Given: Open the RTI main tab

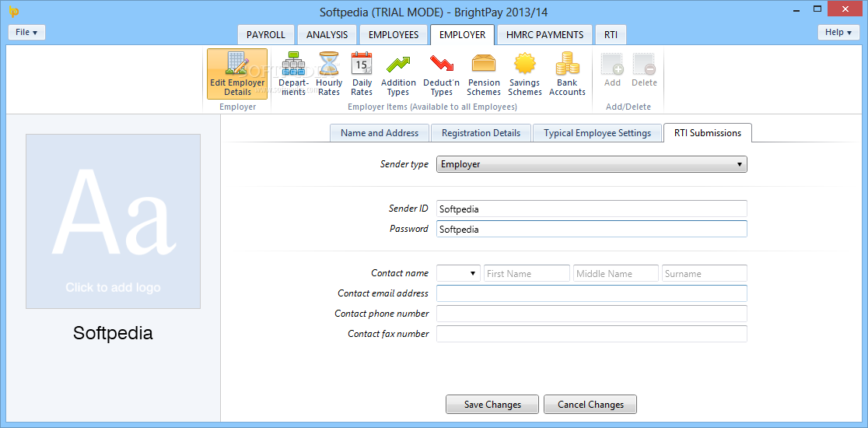Looking at the screenshot, I should point(611,34).
